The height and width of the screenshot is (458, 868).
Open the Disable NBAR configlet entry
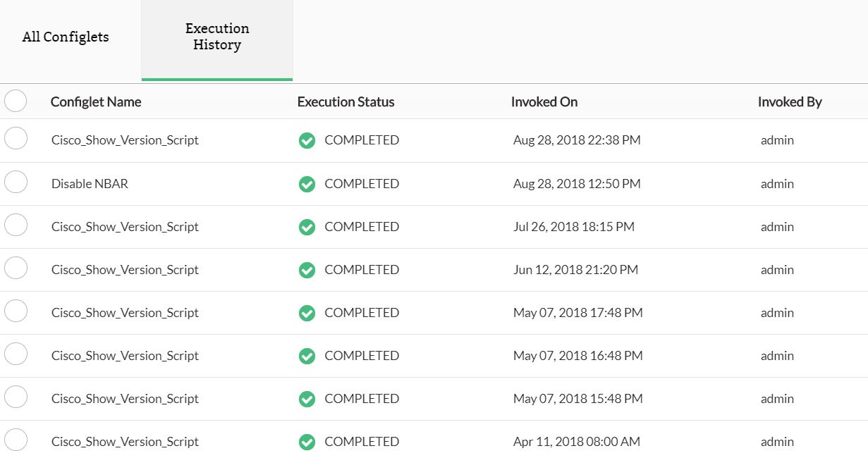pos(90,184)
